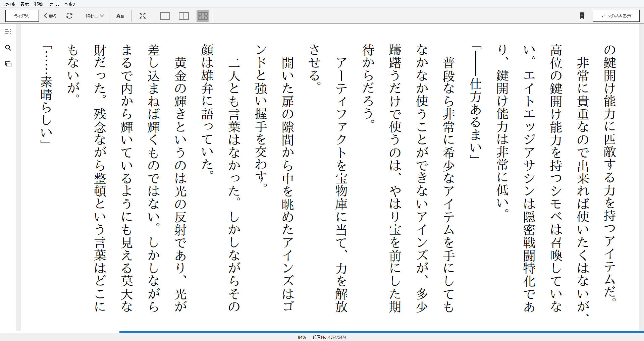Open the Aa font settings
644x341 pixels.
tap(120, 16)
